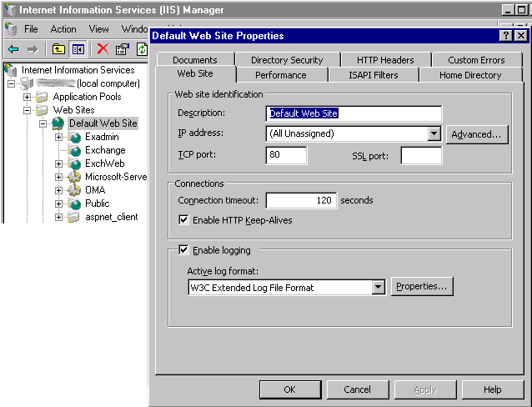Expand the Public node

58,203
